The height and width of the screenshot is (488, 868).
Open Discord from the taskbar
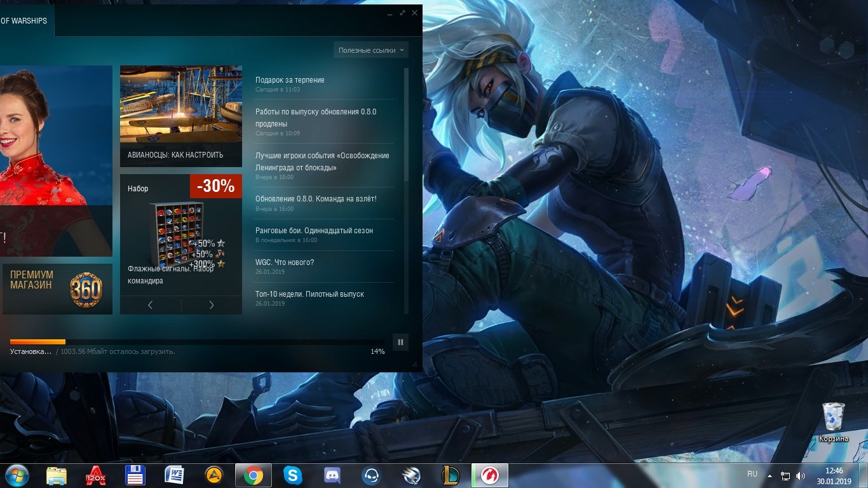pos(332,475)
